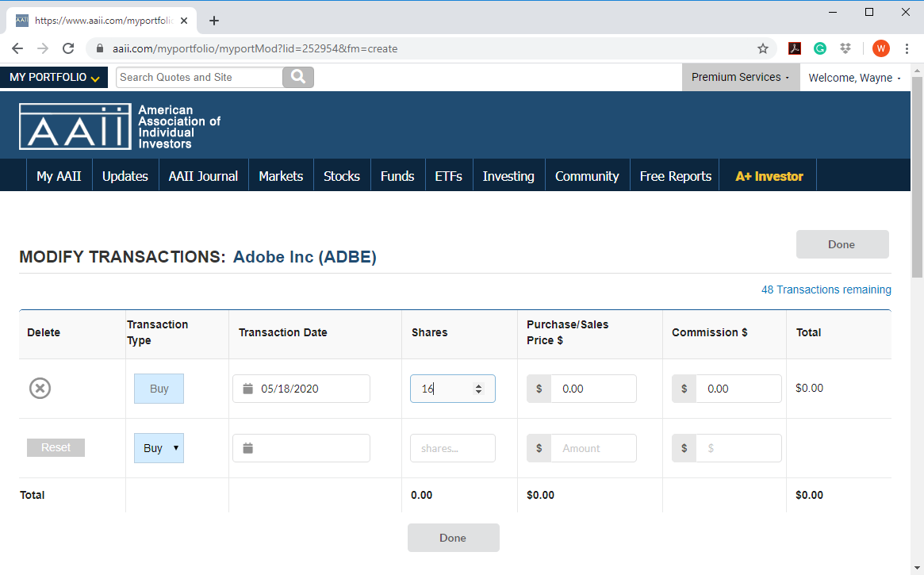The width and height of the screenshot is (924, 575).
Task: Delete the 05/18/2020 transaction with X icon
Action: click(x=40, y=389)
